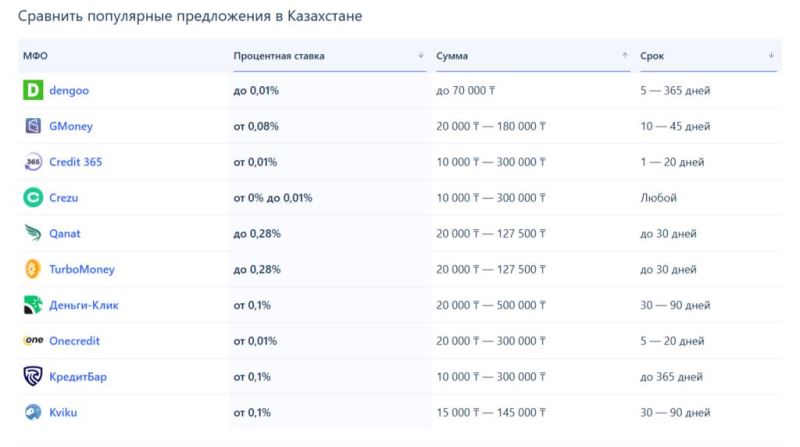The image size is (800, 447).
Task: Click the GMoney logo icon
Action: pyautogui.click(x=33, y=127)
